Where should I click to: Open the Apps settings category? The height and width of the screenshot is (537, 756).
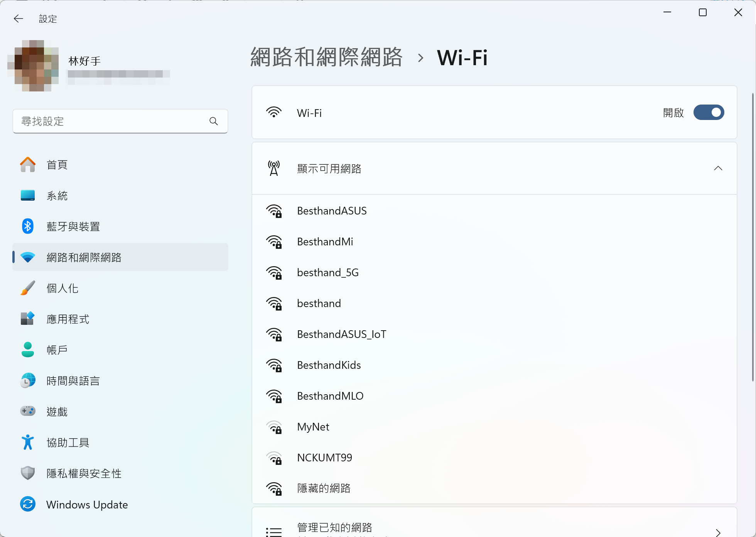(68, 319)
